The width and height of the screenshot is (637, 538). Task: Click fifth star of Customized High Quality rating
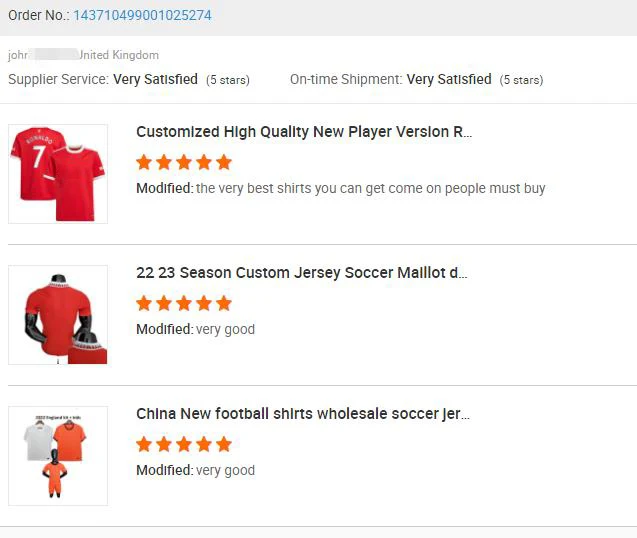(x=224, y=162)
